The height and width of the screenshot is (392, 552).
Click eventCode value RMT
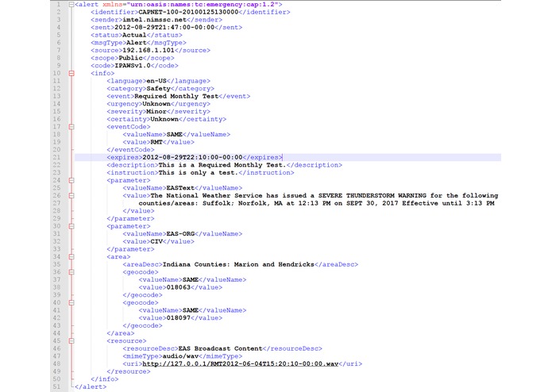click(x=156, y=142)
